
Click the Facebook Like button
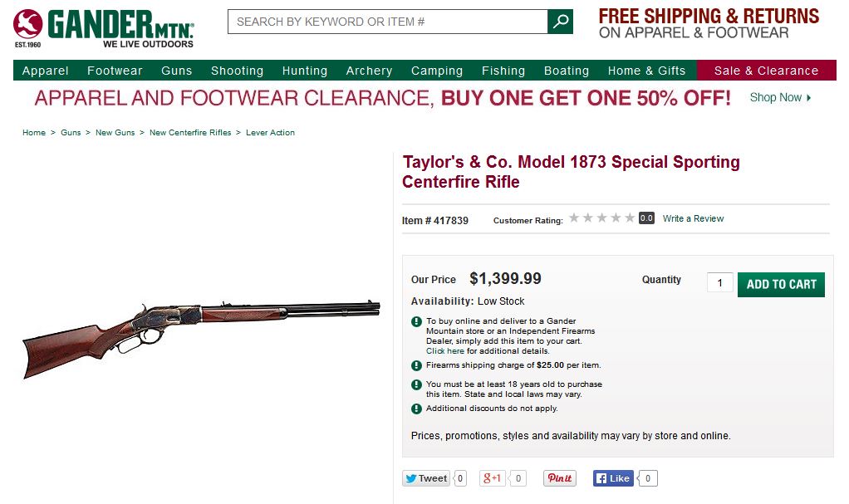coord(613,478)
